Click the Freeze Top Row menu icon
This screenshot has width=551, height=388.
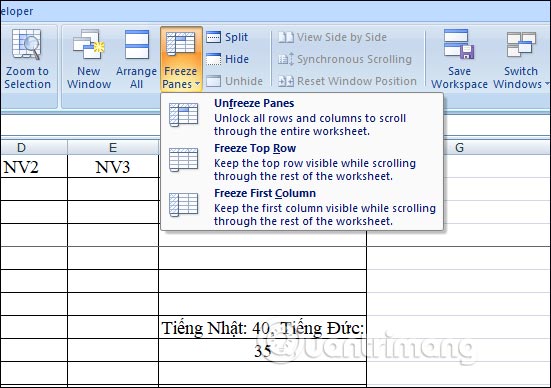[x=183, y=160]
